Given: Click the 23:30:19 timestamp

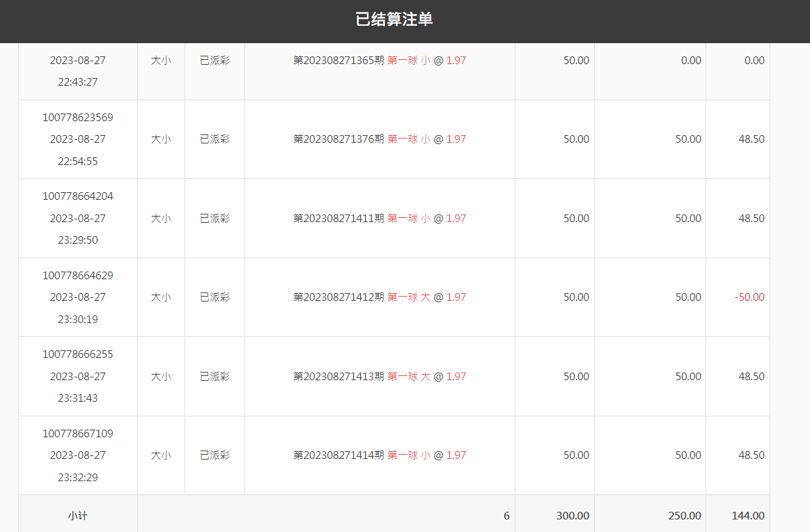Looking at the screenshot, I should coord(78,319).
